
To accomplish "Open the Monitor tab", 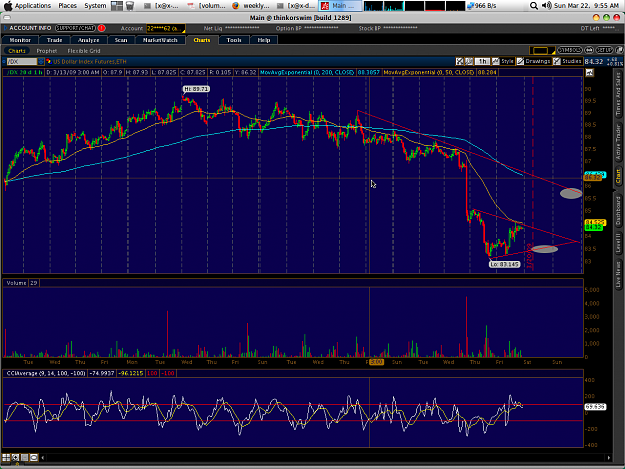I will click(x=20, y=40).
